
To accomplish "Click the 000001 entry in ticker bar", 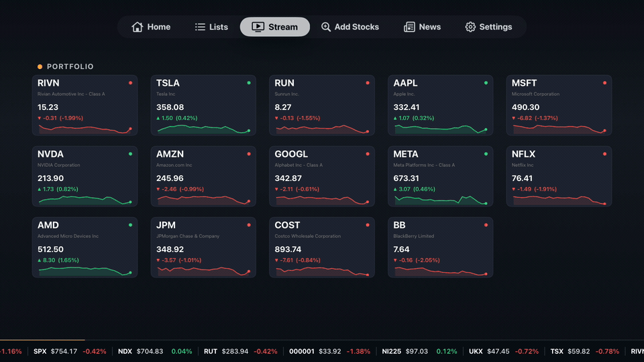I will pyautogui.click(x=329, y=351).
